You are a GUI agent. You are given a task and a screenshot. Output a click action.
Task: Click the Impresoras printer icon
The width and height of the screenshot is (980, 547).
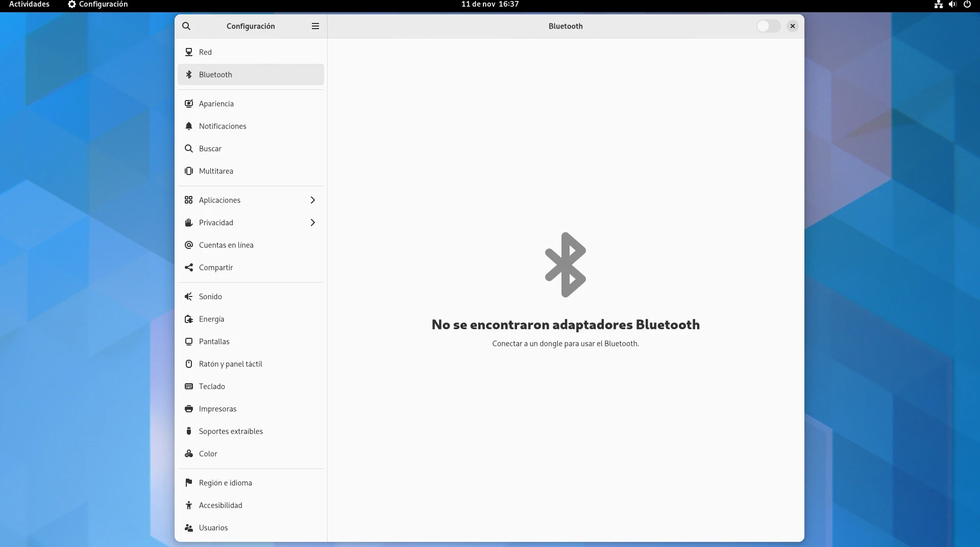[189, 409]
